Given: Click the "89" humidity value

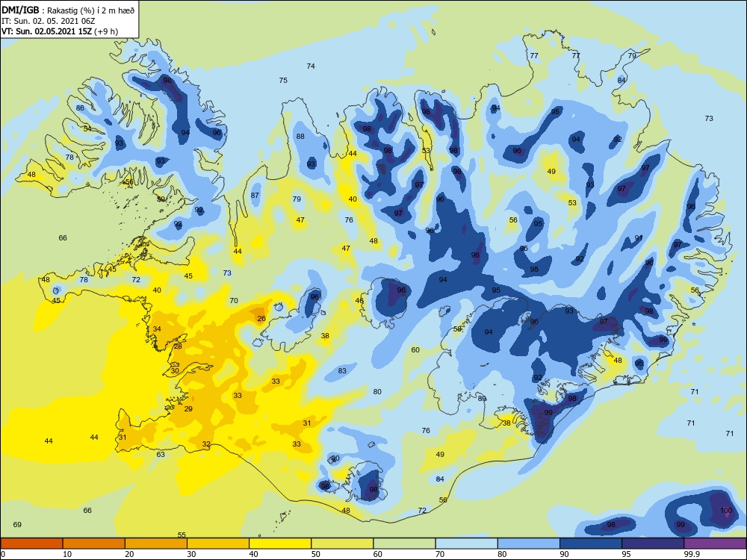Looking at the screenshot, I should pyautogui.click(x=482, y=399).
